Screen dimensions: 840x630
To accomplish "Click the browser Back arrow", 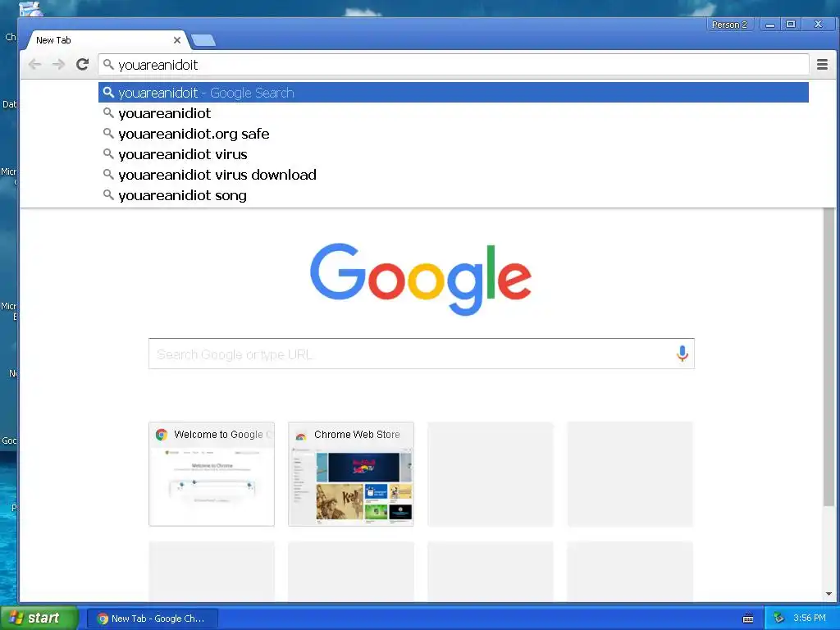I will [x=34, y=65].
